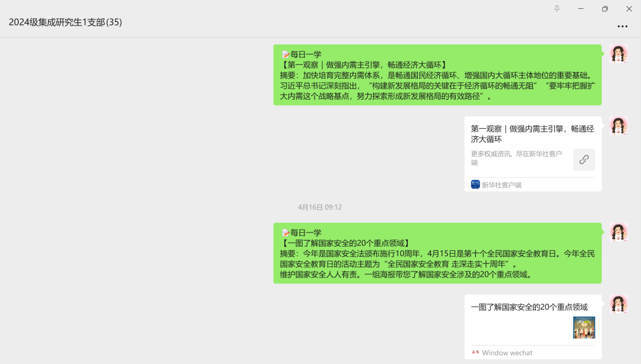This screenshot has height=364, width=641.
Task: Click the 新华社客户端 source label
Action: [x=502, y=185]
